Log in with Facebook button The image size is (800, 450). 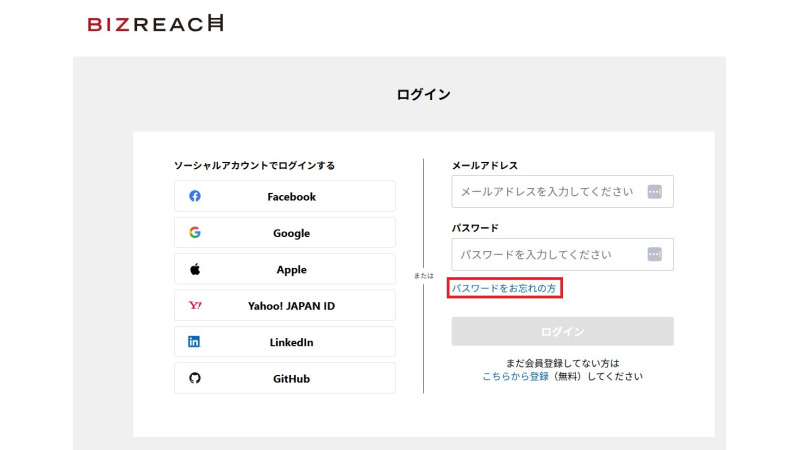coord(285,196)
